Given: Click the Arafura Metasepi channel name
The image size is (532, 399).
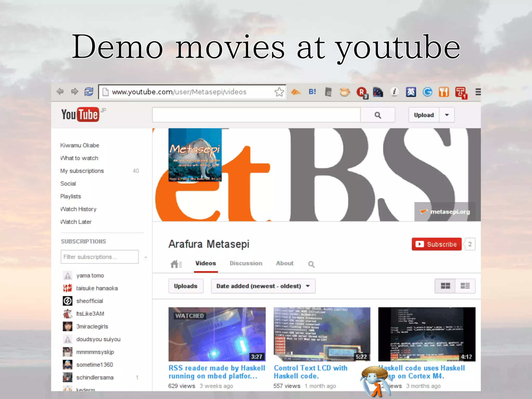Looking at the screenshot, I should pos(209,244).
